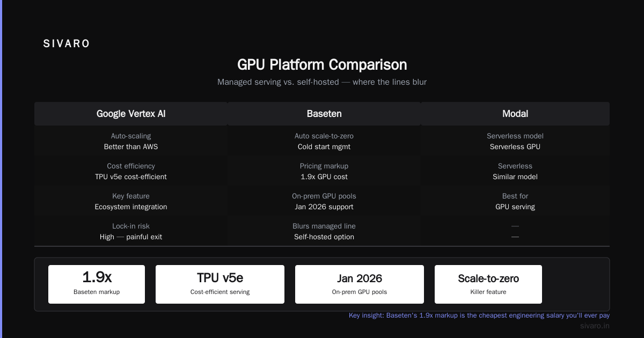The image size is (644, 338).
Task: Click the 'Similar model' cell
Action: tap(515, 177)
